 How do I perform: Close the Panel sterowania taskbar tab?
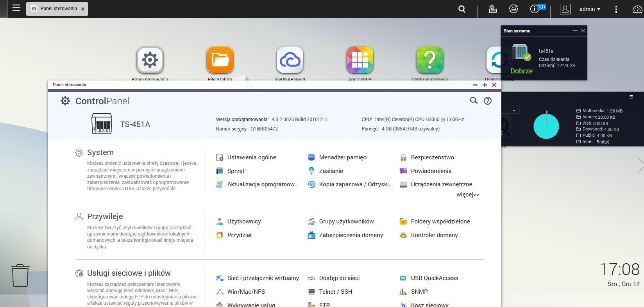click(x=83, y=9)
